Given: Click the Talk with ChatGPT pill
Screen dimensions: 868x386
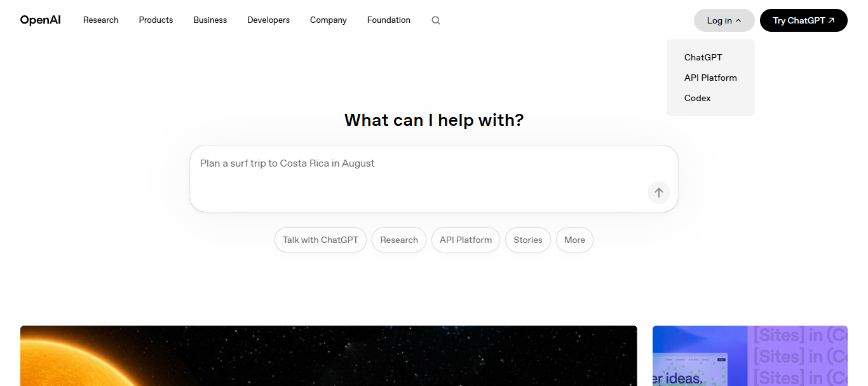Looking at the screenshot, I should [x=321, y=240].
